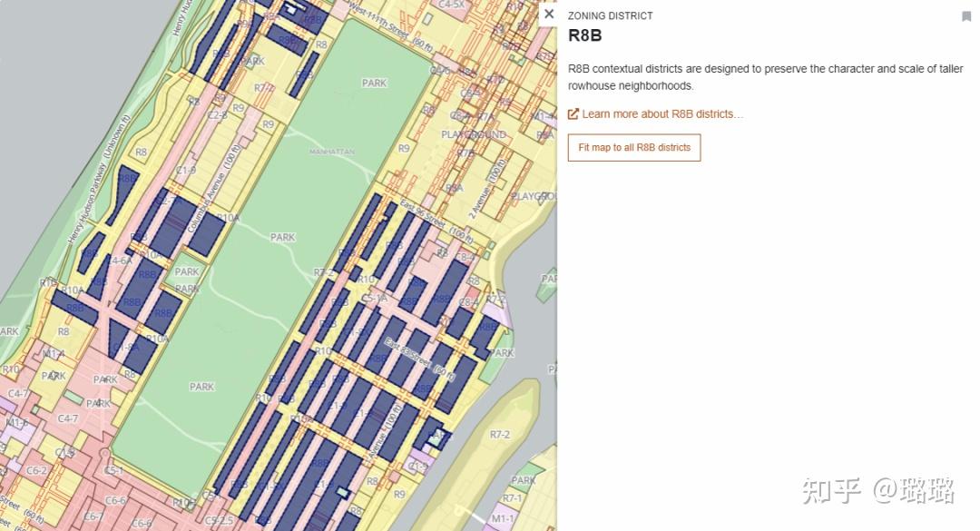Click the external link icon beside Learn more
980x531 pixels.
[573, 113]
